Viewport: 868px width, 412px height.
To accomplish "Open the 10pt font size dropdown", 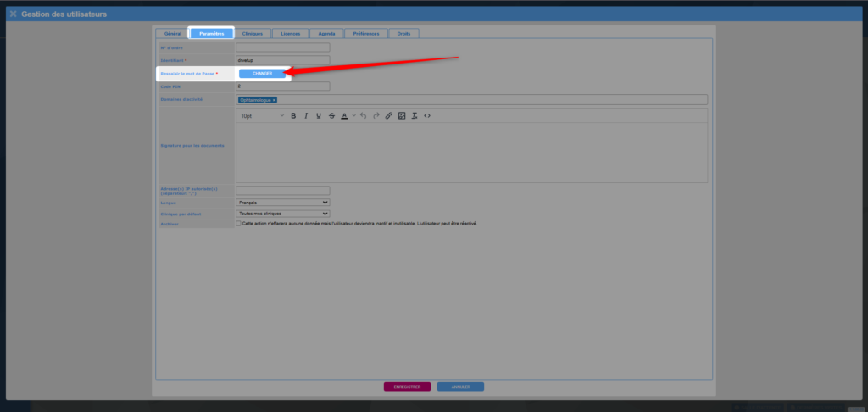I will 262,115.
